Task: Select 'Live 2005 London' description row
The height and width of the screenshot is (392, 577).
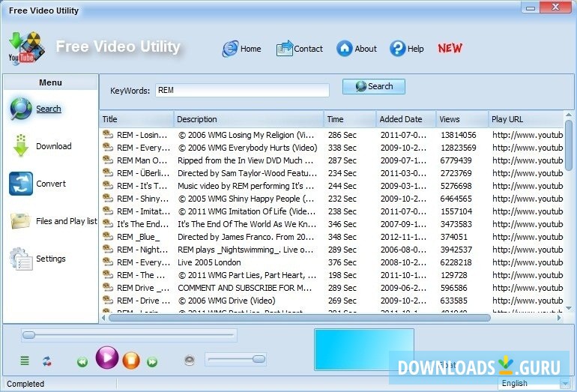Action: (x=209, y=262)
